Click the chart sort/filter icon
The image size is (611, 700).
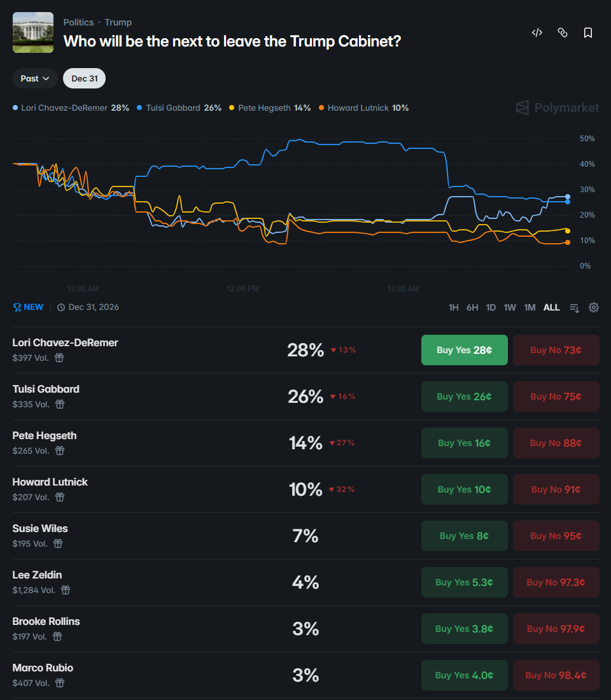click(x=575, y=307)
